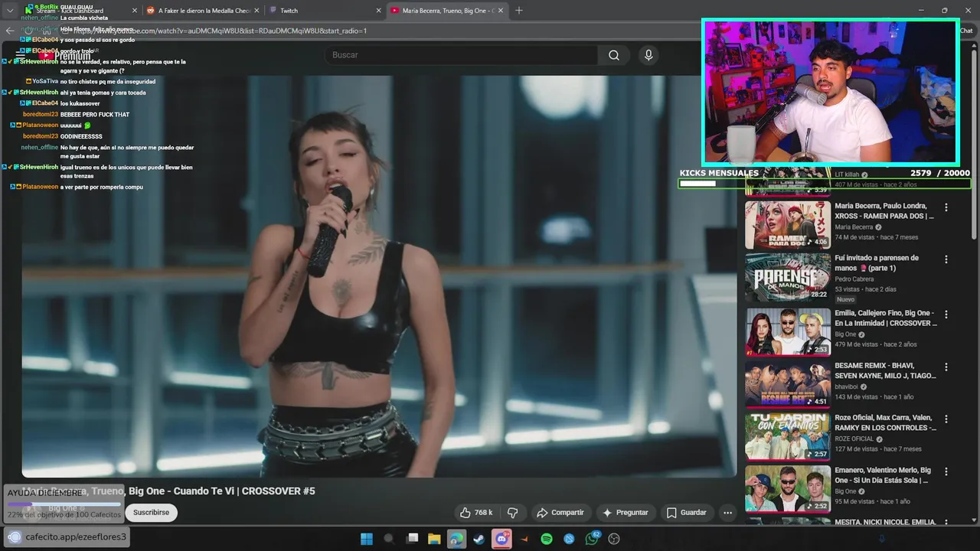This screenshot has height=551, width=980.
Task: Open Steam from the taskbar
Action: (x=479, y=539)
